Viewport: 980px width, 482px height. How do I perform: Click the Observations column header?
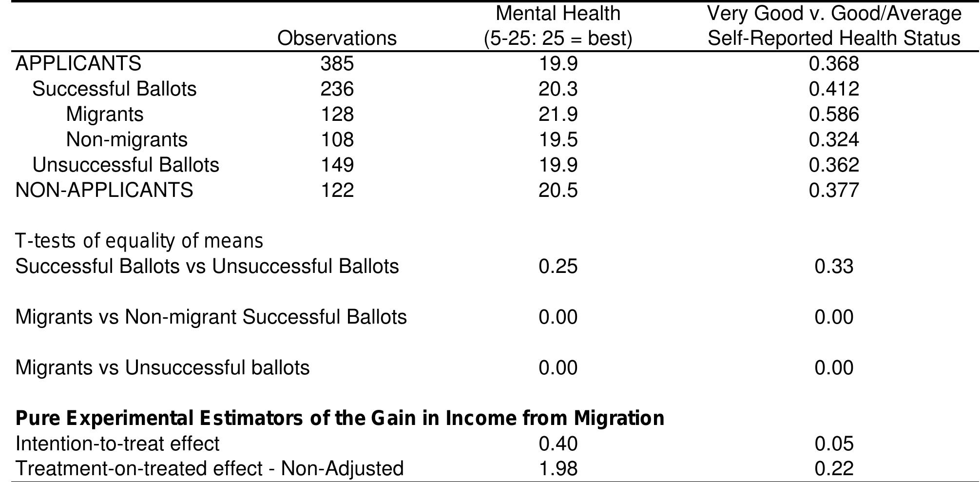pos(337,38)
